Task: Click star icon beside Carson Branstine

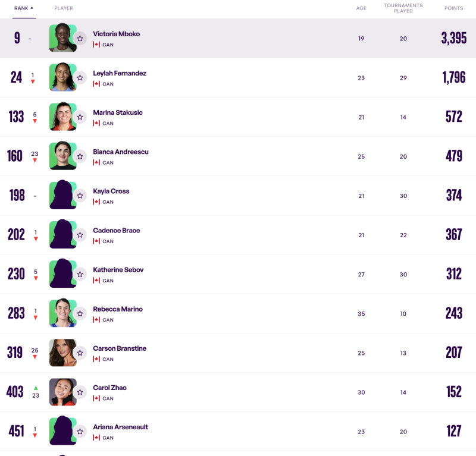Action: tap(80, 353)
